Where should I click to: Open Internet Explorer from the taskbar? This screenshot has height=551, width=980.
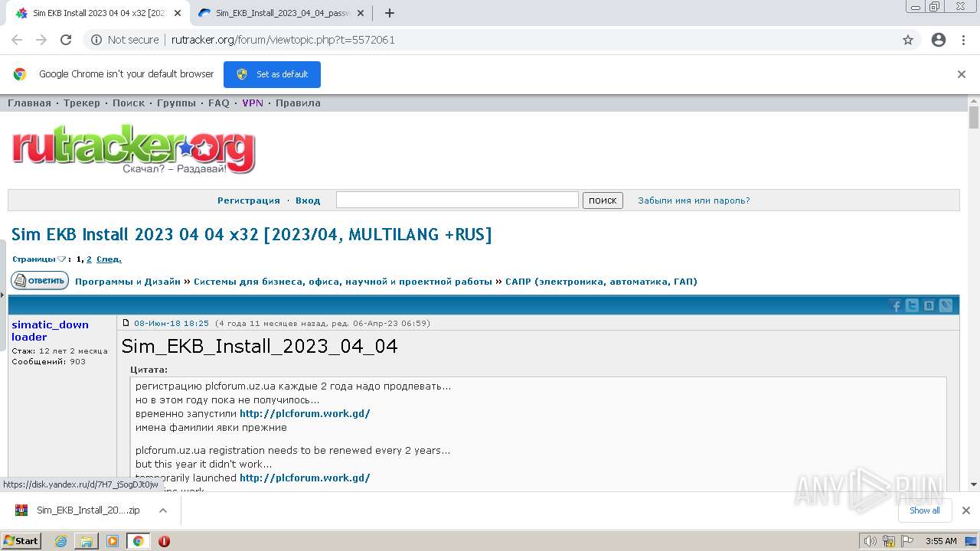[x=61, y=541]
